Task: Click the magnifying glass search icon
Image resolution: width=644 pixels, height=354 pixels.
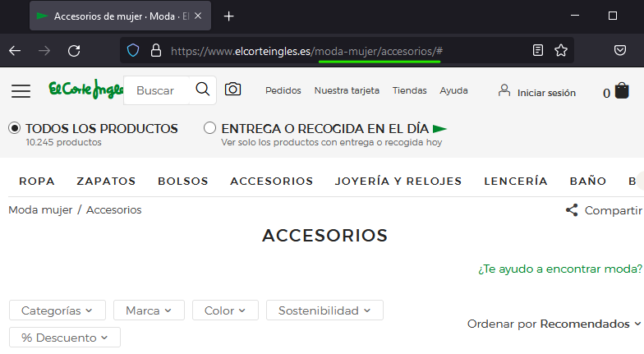Action: click(x=202, y=90)
